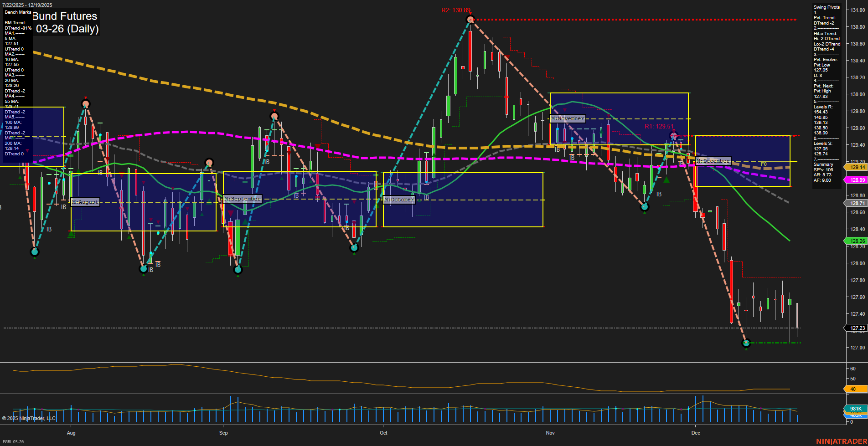The image size is (868, 446).
Task: Click the M:December month label
Action: pos(713,160)
